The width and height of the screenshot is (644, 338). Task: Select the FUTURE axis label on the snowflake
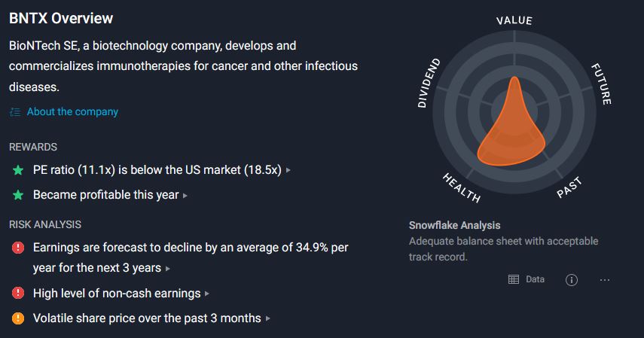coord(601,83)
